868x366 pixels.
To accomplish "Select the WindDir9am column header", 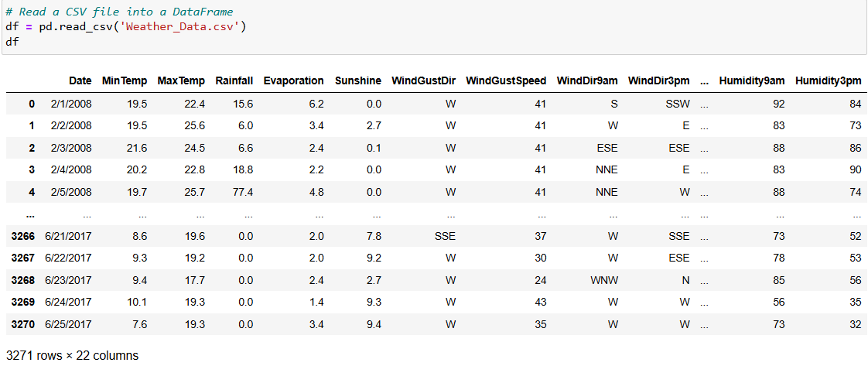I will click(x=587, y=80).
